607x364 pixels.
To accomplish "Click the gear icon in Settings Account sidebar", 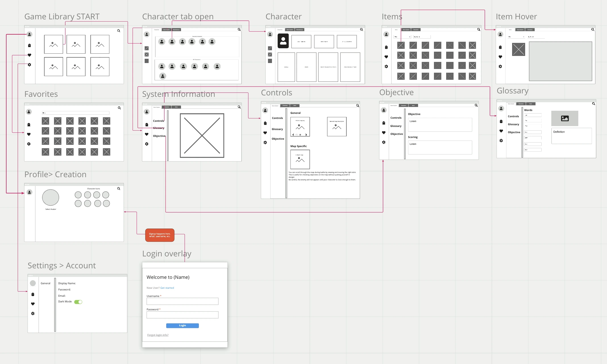I will pos(33,313).
